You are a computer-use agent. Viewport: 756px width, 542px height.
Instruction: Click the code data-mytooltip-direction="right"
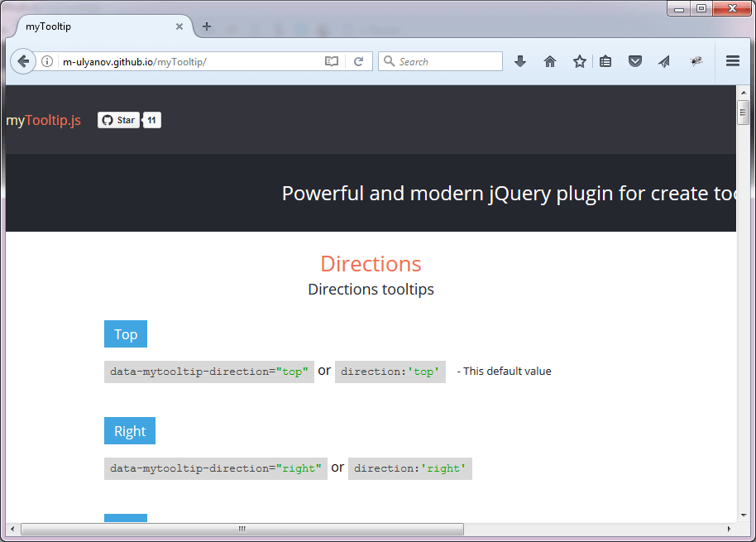[x=216, y=468]
